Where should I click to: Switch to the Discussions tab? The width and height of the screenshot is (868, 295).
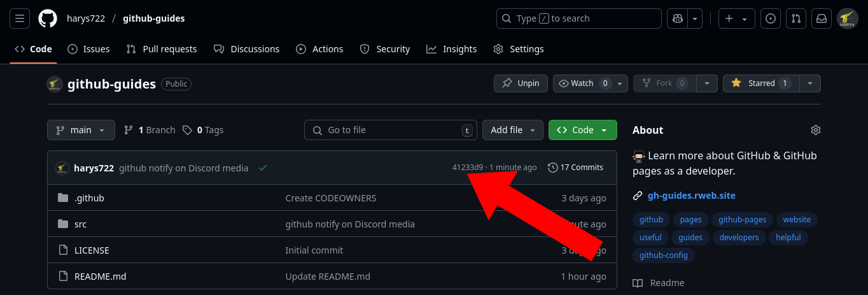[x=247, y=49]
